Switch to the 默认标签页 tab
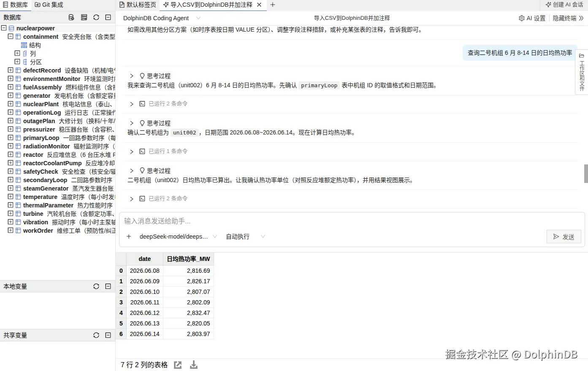This screenshot has width=588, height=371. click(x=138, y=5)
